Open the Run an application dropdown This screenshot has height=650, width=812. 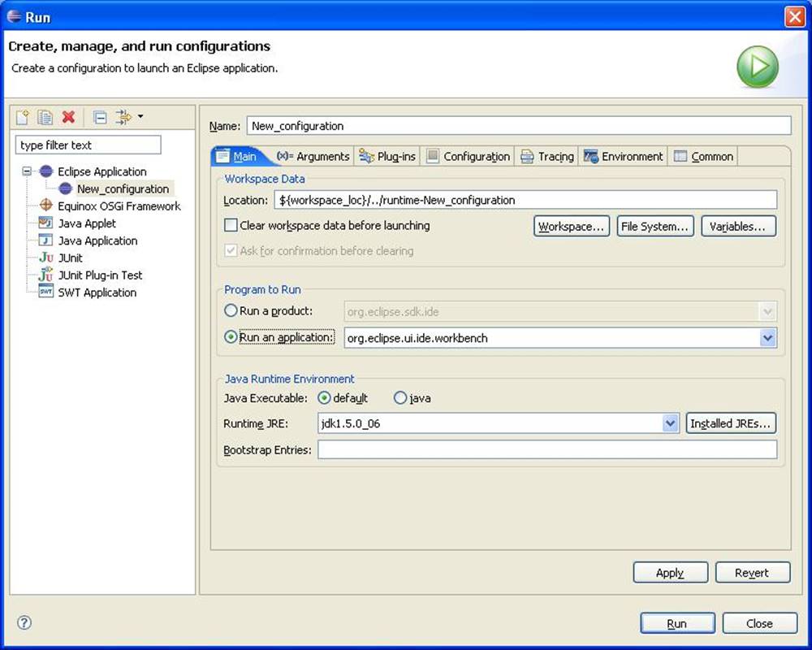[768, 338]
